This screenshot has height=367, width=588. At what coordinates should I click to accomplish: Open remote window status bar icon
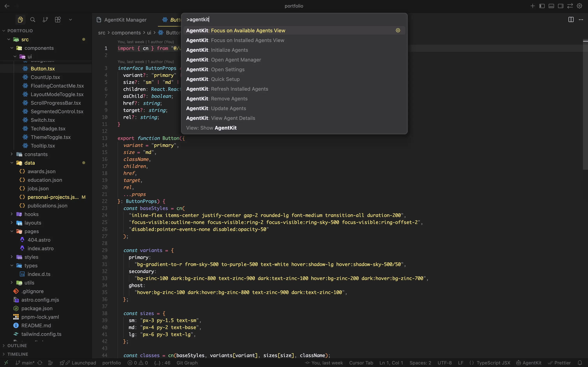(6, 363)
